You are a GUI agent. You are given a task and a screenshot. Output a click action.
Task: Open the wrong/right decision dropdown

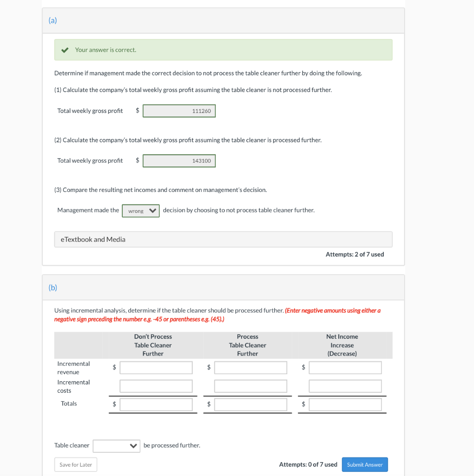(141, 211)
